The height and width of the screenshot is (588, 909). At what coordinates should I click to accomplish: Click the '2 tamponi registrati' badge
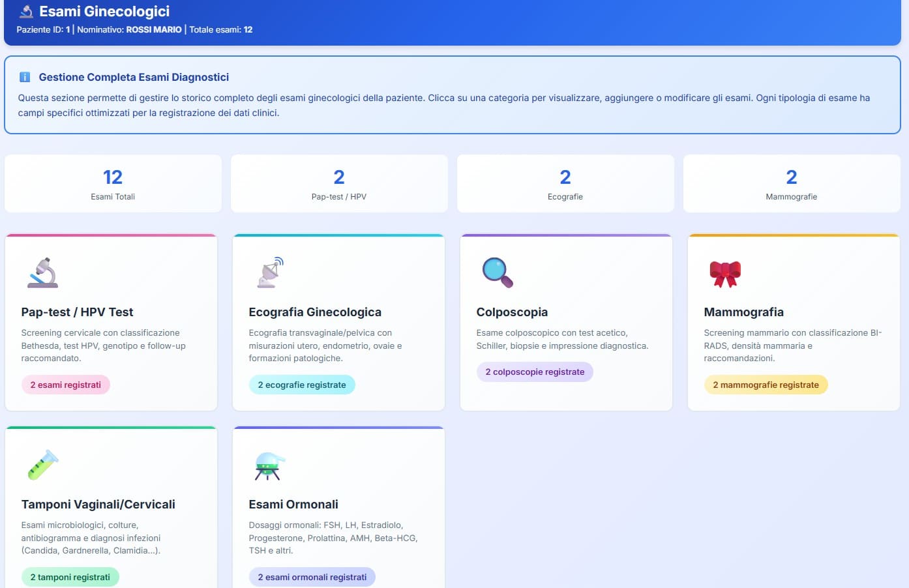[x=70, y=577]
